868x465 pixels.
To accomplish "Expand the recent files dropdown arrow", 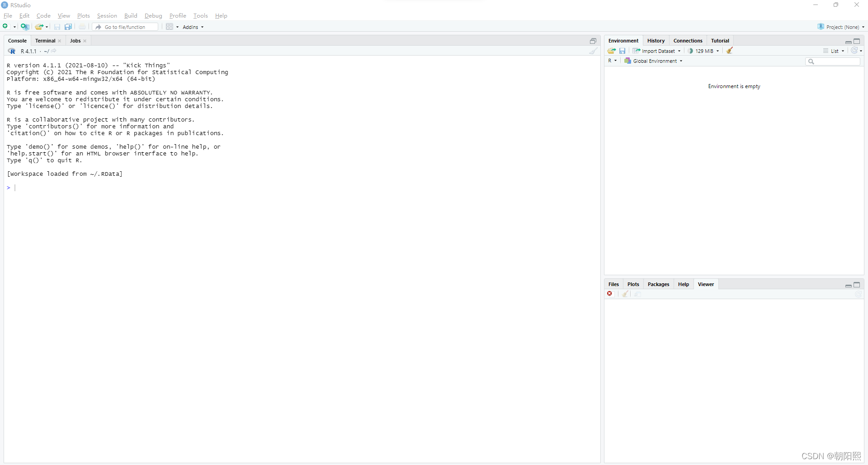I will 47,27.
